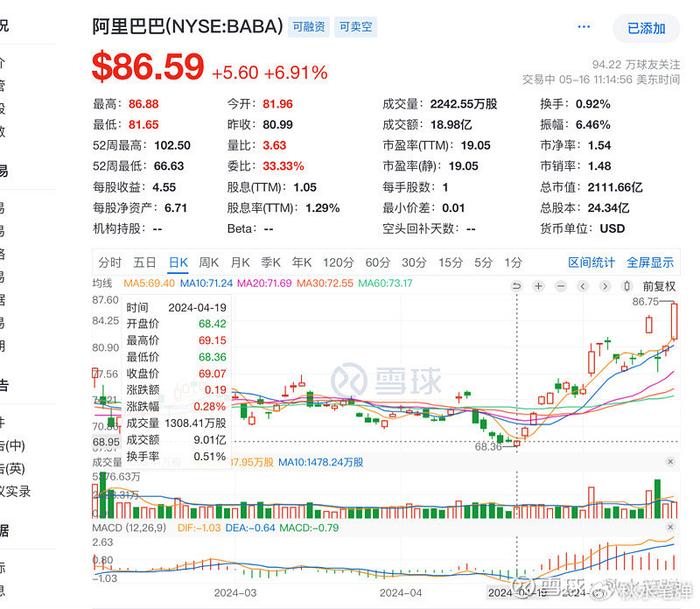Reset the chart view with undo icon
The height and width of the screenshot is (609, 700).
point(517,286)
